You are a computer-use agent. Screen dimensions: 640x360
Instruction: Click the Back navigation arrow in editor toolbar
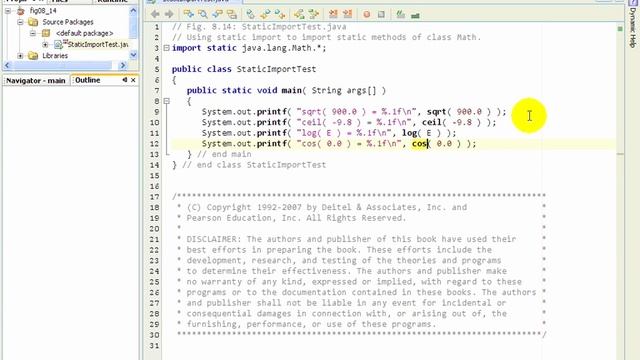pos(155,14)
